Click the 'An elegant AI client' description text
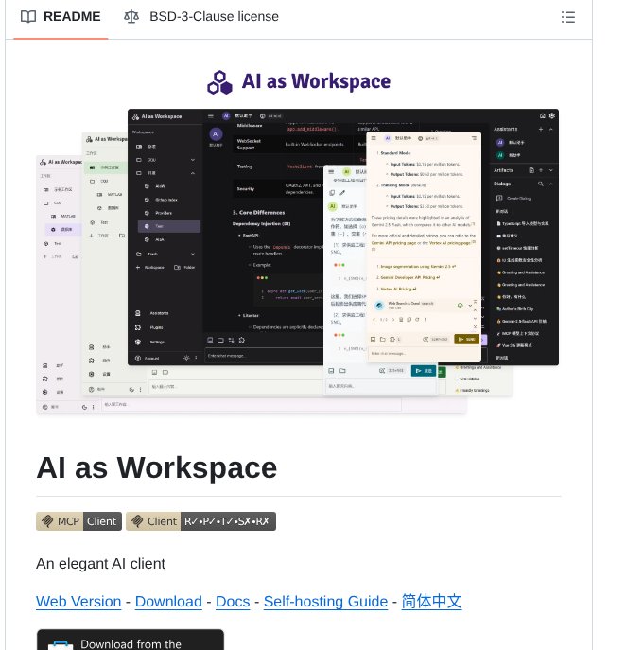644x650 pixels. click(100, 563)
